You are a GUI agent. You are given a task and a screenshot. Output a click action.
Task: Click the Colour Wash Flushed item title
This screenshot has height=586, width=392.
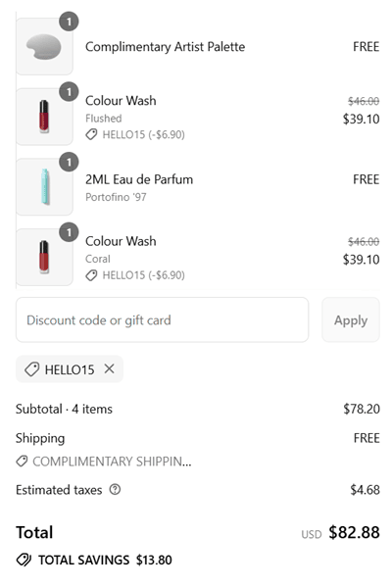pos(121,101)
